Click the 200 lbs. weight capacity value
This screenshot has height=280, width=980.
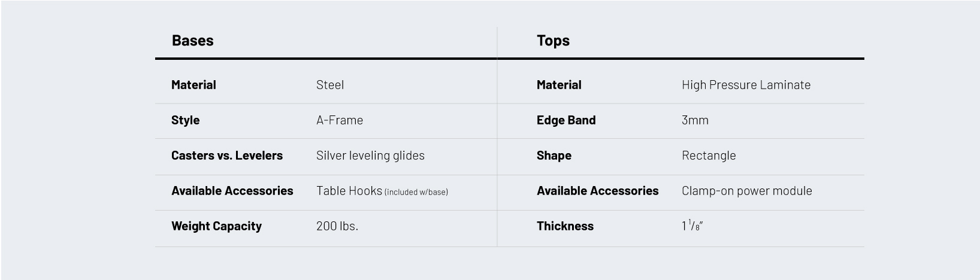pos(337,226)
